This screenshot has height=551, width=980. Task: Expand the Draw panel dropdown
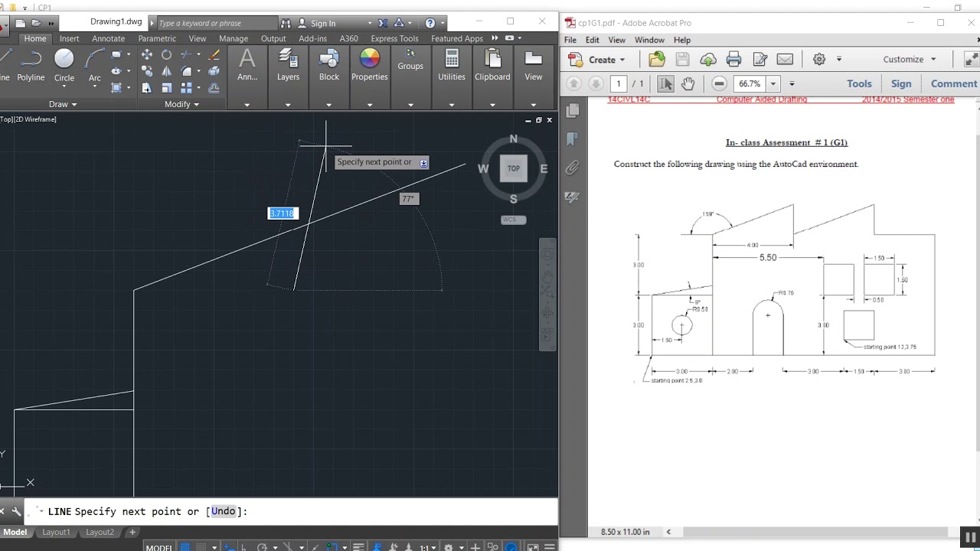[63, 104]
